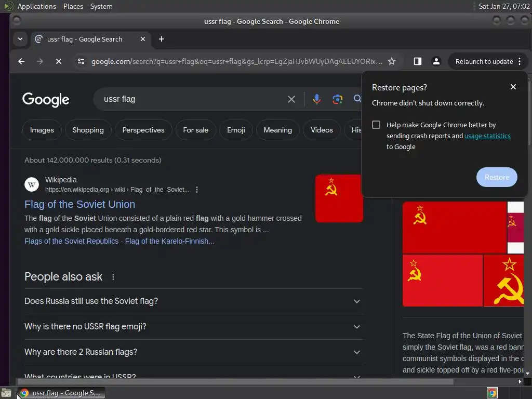Bookmark this page with the star icon
The width and height of the screenshot is (532, 399).
click(392, 61)
